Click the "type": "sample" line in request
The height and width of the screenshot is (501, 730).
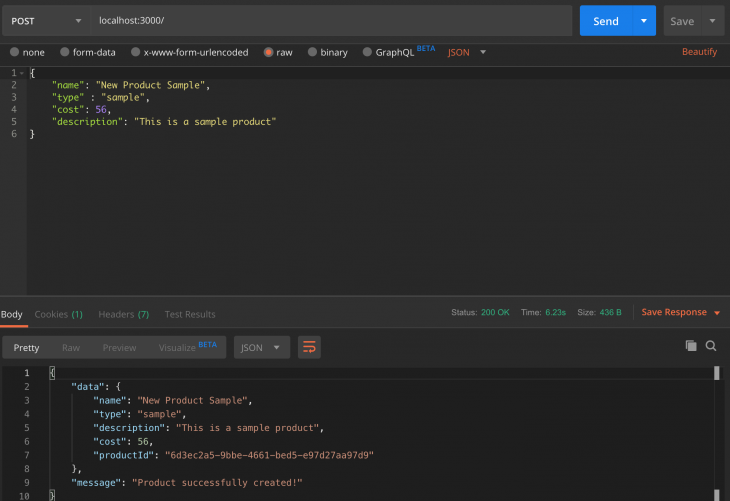tap(101, 98)
